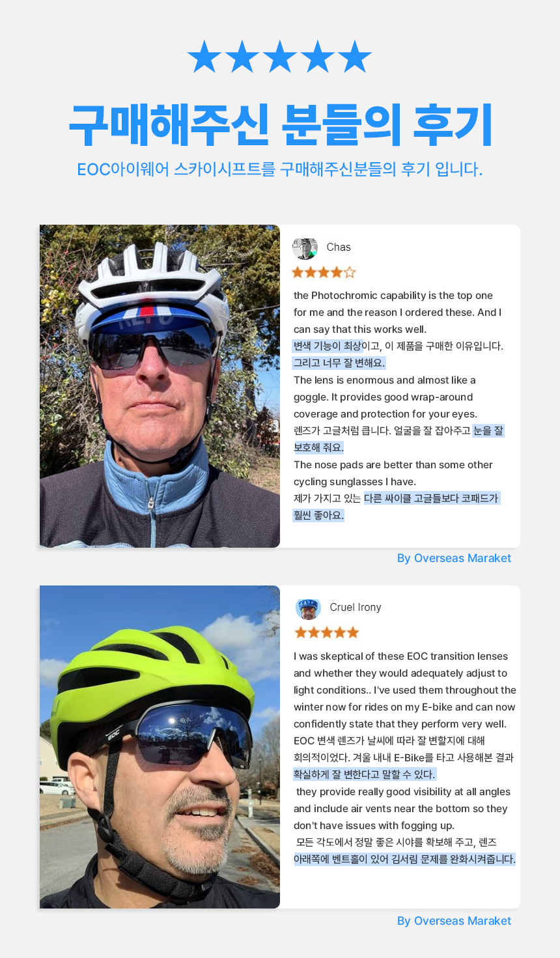Click the empty fifth star in Chas's rating
Screen dimensions: 560x958
pyautogui.click(x=350, y=272)
